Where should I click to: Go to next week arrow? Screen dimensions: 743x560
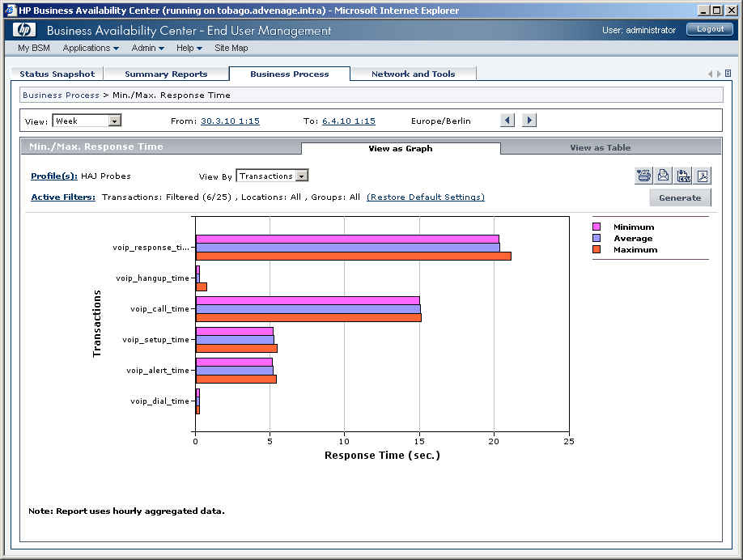tap(529, 121)
